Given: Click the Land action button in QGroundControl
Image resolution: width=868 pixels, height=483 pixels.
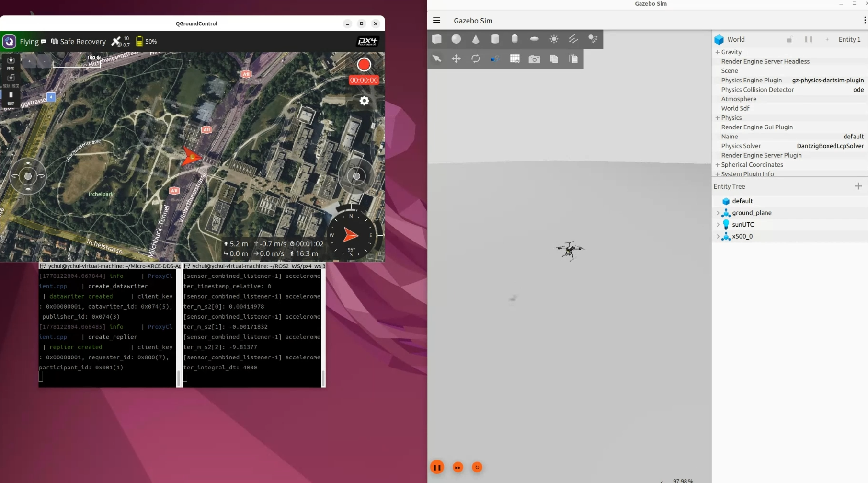Looking at the screenshot, I should pos(11,62).
